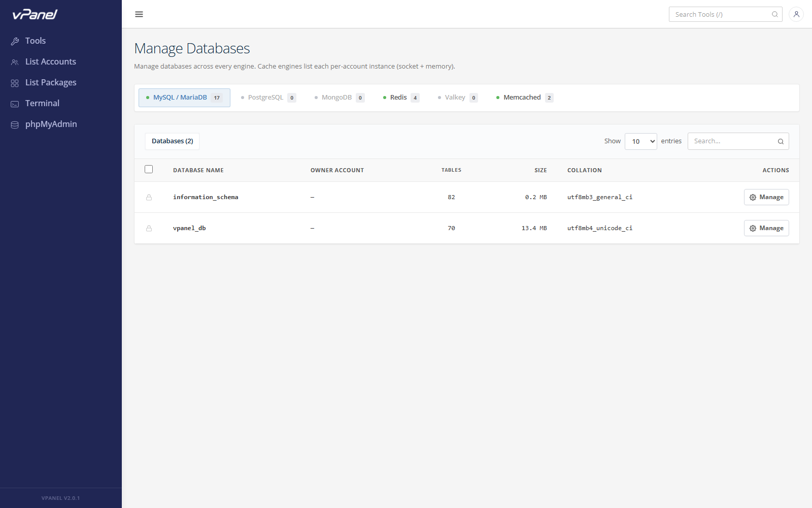Select the vpanel_db database name
The image size is (812, 508).
point(189,228)
